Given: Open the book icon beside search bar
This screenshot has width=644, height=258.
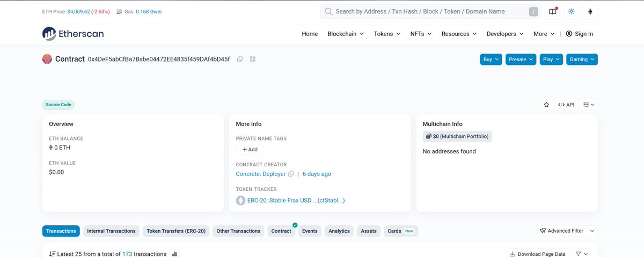Looking at the screenshot, I should pyautogui.click(x=553, y=12).
